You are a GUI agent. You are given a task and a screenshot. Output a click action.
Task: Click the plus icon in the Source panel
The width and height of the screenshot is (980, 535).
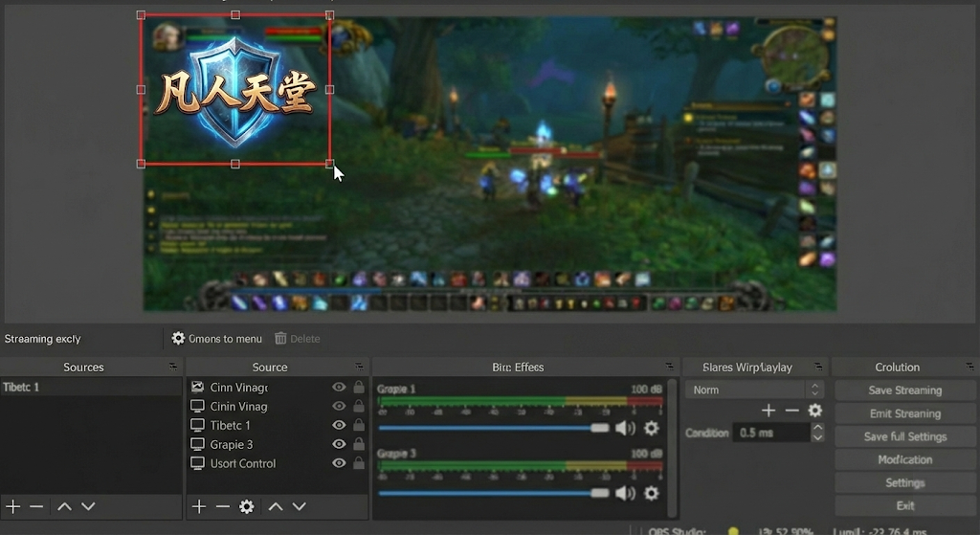199,506
